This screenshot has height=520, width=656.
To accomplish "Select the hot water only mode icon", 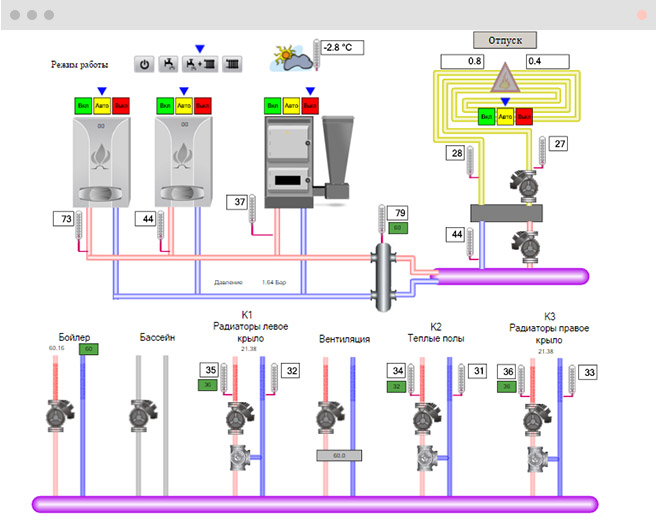I will point(169,64).
